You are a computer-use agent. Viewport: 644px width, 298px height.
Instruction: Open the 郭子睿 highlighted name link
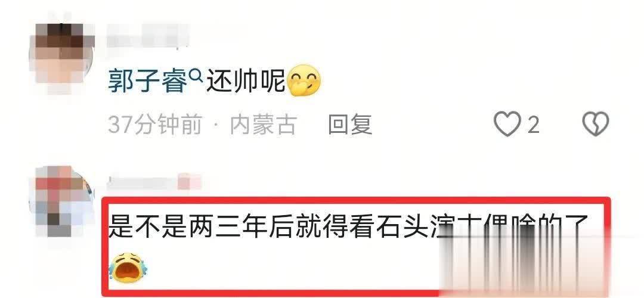point(147,82)
